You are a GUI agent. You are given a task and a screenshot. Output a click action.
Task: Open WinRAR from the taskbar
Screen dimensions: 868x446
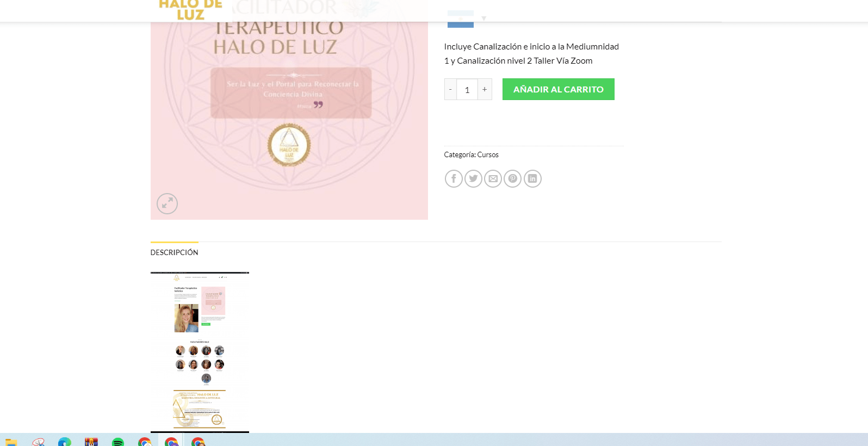[91, 442]
